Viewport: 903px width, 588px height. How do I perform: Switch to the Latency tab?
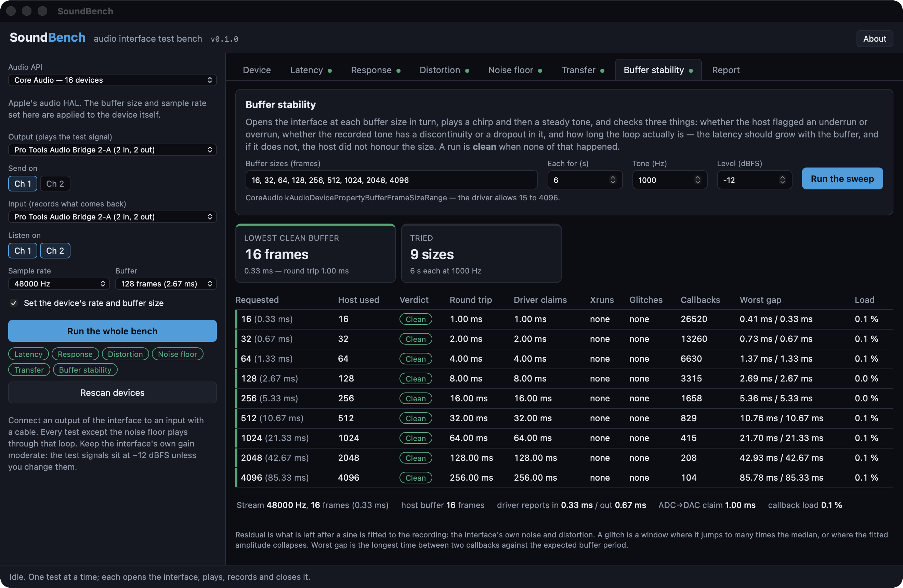(311, 70)
